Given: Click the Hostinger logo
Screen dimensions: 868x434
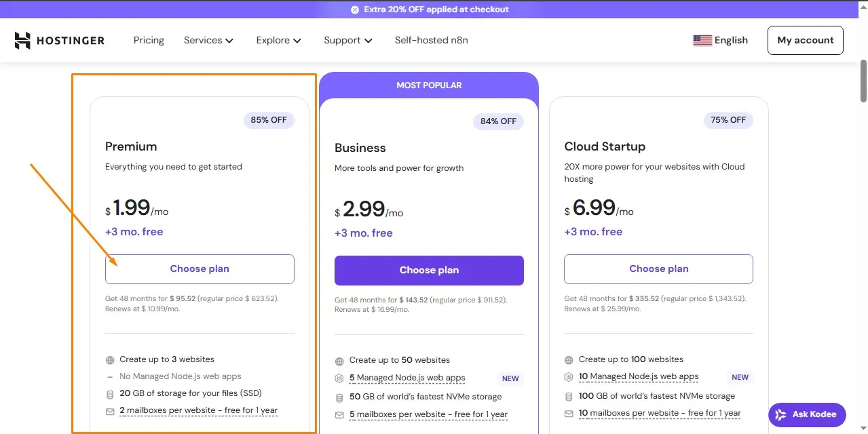Looking at the screenshot, I should 59,40.
